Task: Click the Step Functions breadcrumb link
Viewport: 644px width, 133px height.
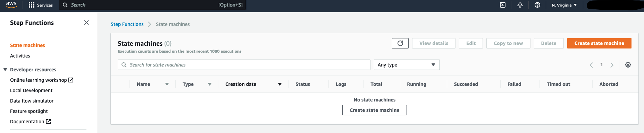Action: [x=127, y=24]
